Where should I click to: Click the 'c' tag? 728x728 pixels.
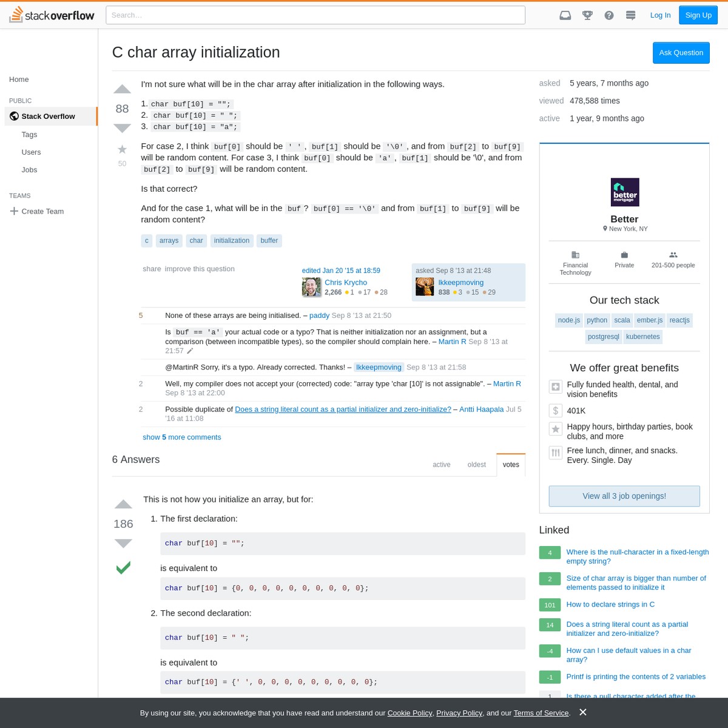tap(146, 241)
